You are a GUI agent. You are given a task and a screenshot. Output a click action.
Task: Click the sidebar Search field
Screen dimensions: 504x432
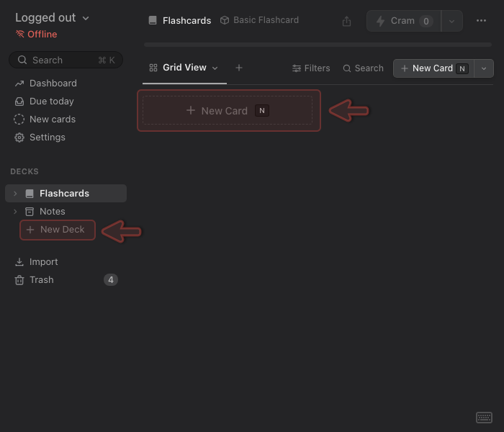(66, 60)
